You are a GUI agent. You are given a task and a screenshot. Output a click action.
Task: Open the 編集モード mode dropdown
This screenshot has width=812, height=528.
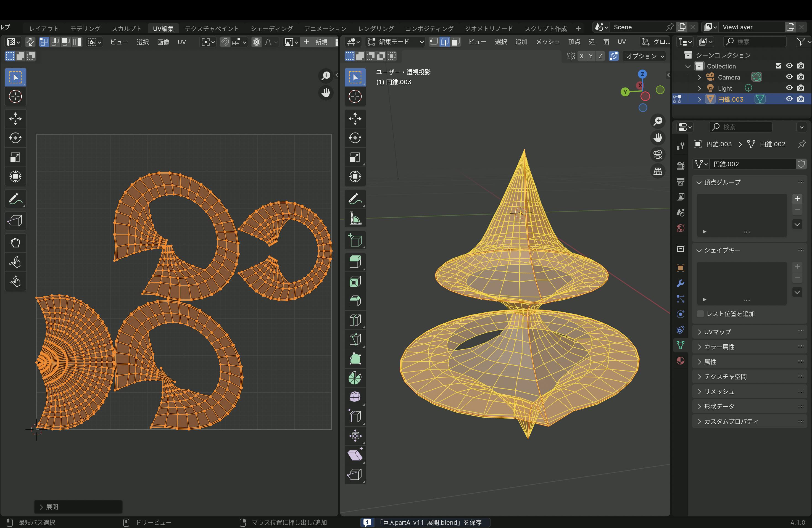pyautogui.click(x=396, y=42)
